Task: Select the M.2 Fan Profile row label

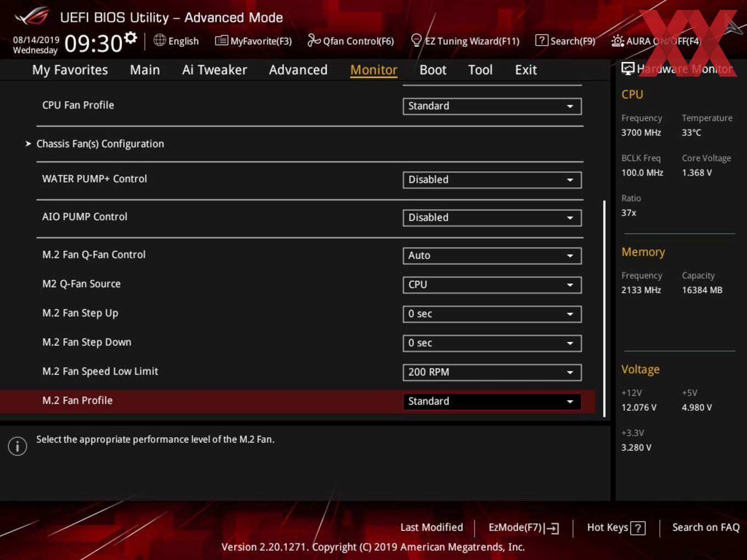Action: point(77,400)
